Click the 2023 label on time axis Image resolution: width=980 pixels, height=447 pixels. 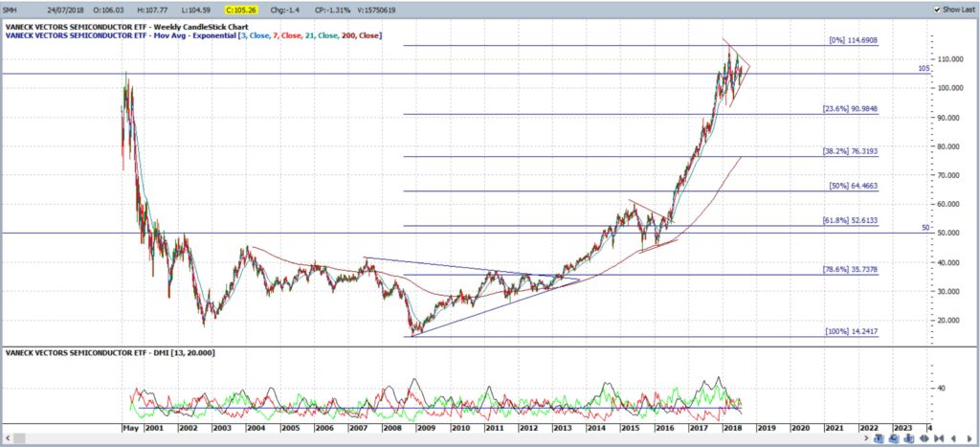coord(902,428)
